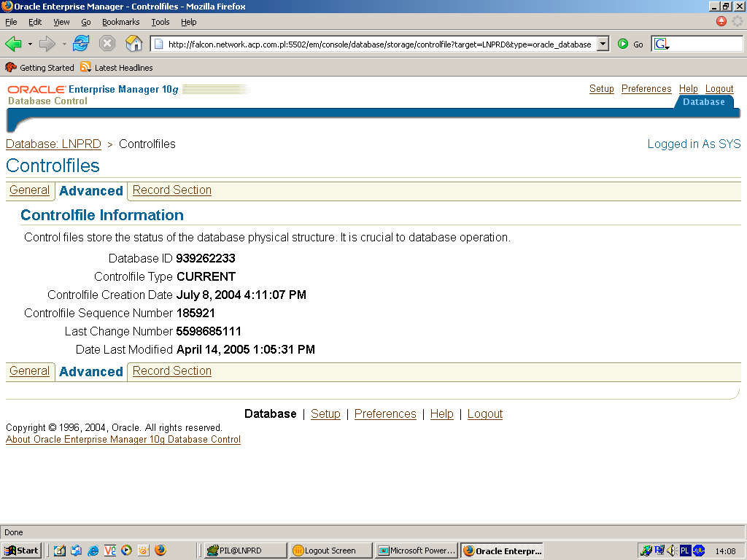This screenshot has height=560, width=747.
Task: Click the top Logout link
Action: coord(719,88)
